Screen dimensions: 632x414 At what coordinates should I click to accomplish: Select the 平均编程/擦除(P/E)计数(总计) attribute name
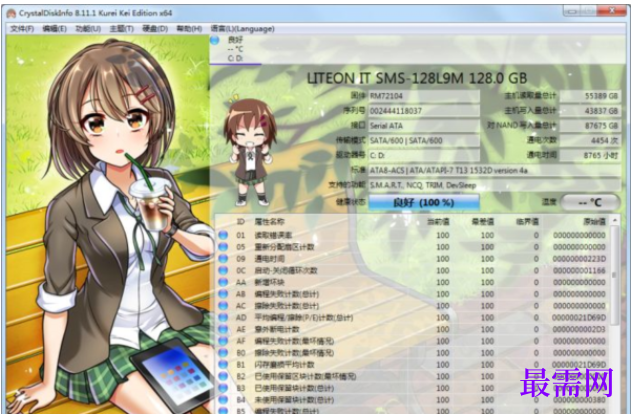tap(304, 318)
